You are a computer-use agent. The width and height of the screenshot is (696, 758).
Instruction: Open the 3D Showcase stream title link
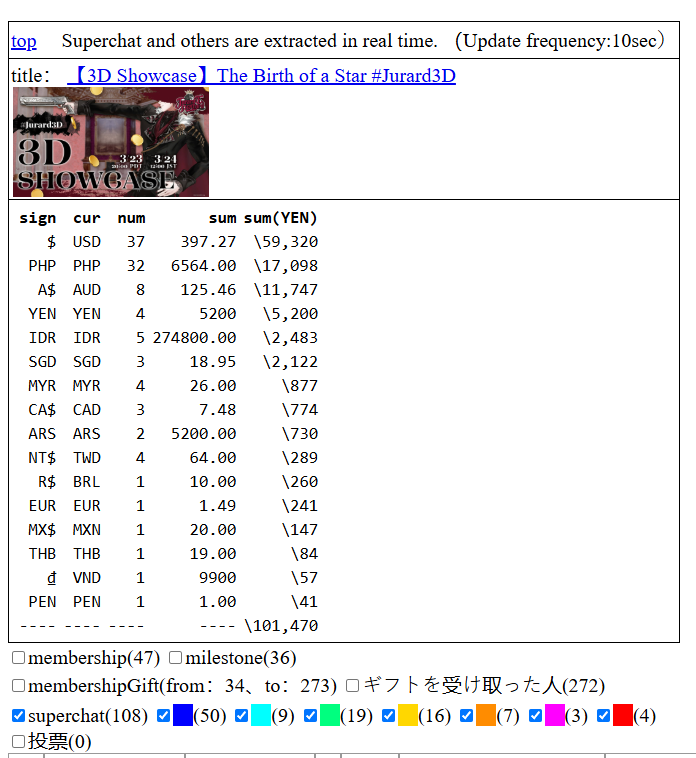coord(261,76)
